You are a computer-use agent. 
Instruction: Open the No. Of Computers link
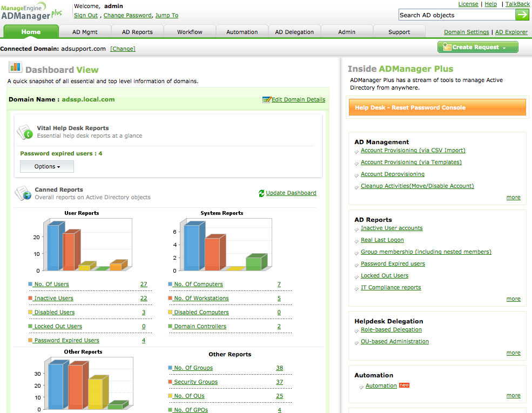coord(198,284)
